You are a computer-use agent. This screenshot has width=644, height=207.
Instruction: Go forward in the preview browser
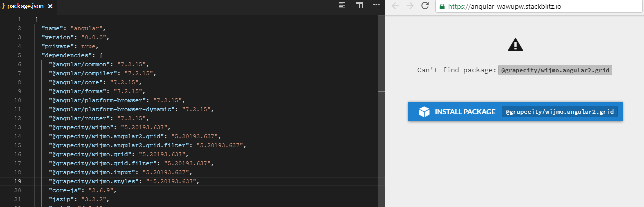pyautogui.click(x=410, y=6)
